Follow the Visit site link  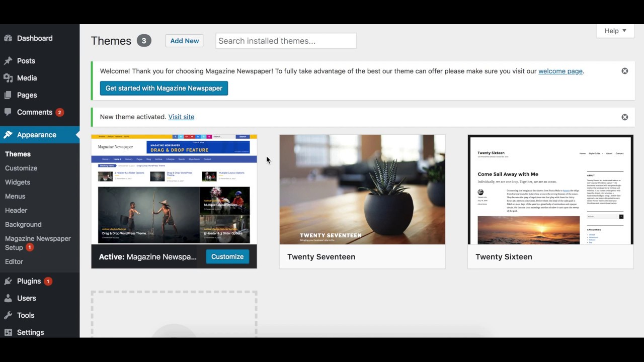click(181, 117)
